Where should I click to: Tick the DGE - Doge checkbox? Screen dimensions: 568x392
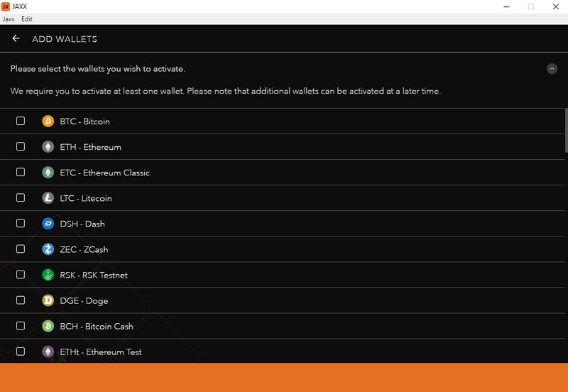click(21, 300)
